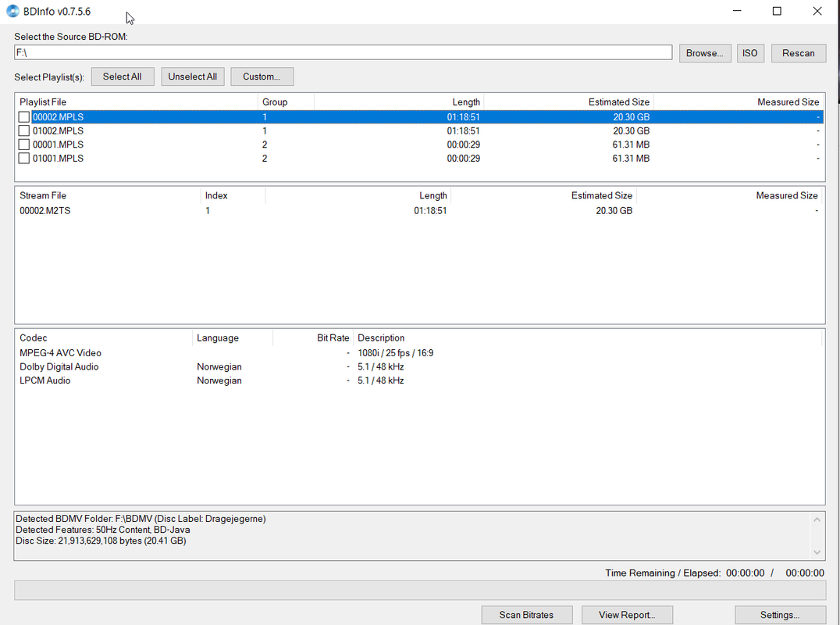Image resolution: width=840 pixels, height=625 pixels.
Task: Sort playlists by Group column header
Action: coord(286,102)
